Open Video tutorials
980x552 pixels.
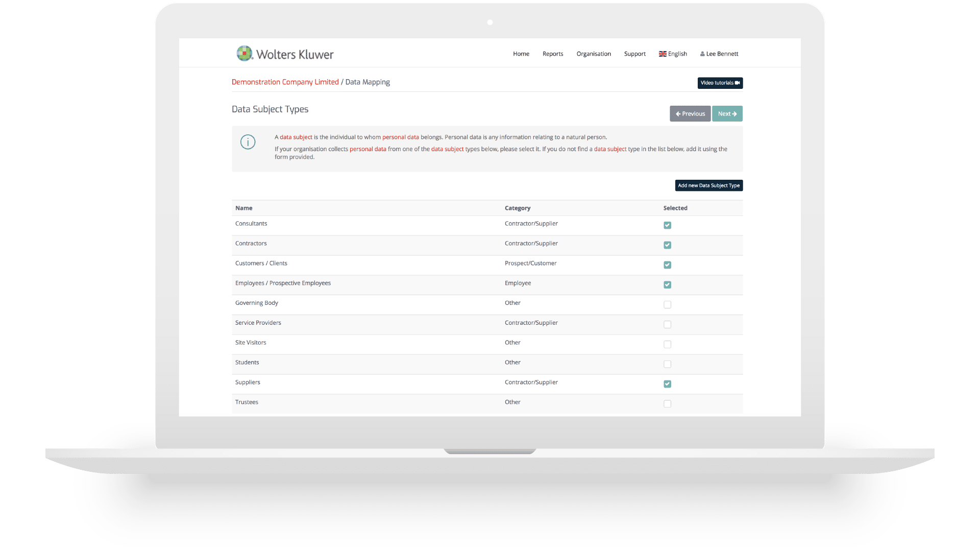point(720,83)
